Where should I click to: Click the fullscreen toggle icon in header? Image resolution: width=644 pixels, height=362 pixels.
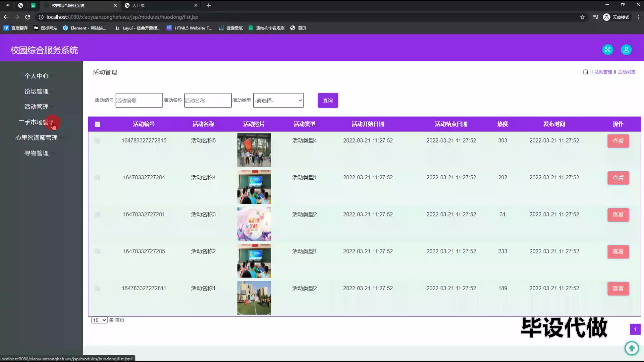click(607, 50)
